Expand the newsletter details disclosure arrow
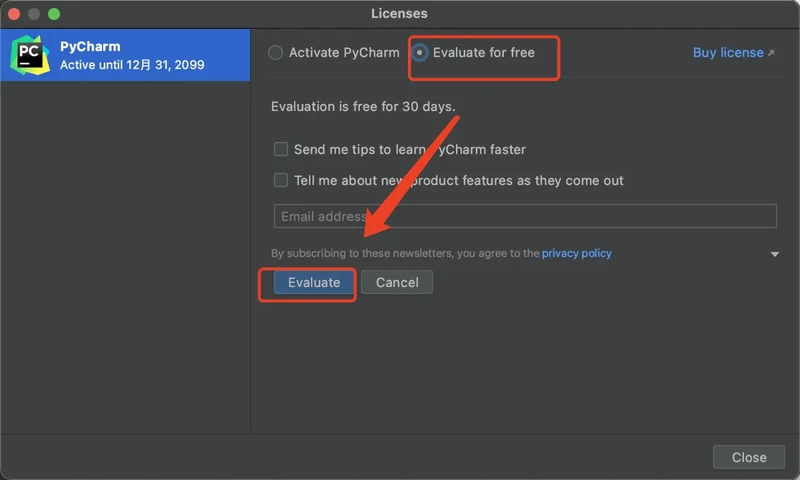 coord(774,254)
